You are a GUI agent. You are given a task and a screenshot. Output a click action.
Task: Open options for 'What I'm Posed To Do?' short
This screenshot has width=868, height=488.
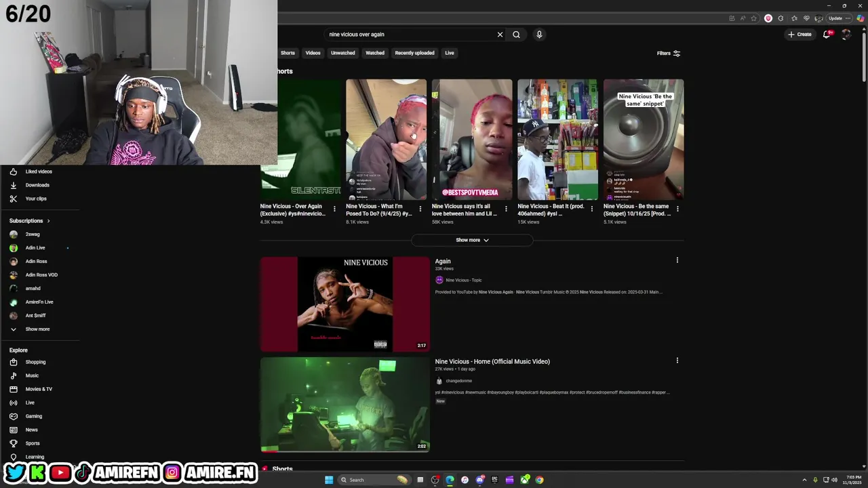click(x=420, y=209)
